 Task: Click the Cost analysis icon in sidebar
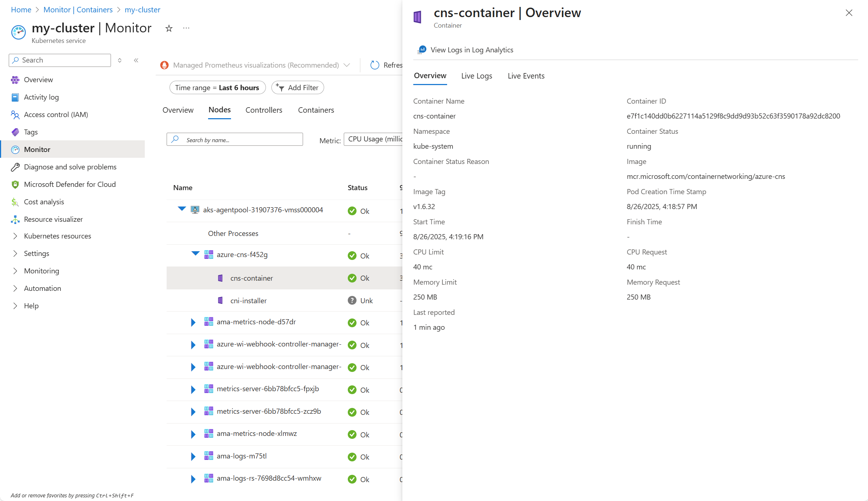click(x=15, y=202)
